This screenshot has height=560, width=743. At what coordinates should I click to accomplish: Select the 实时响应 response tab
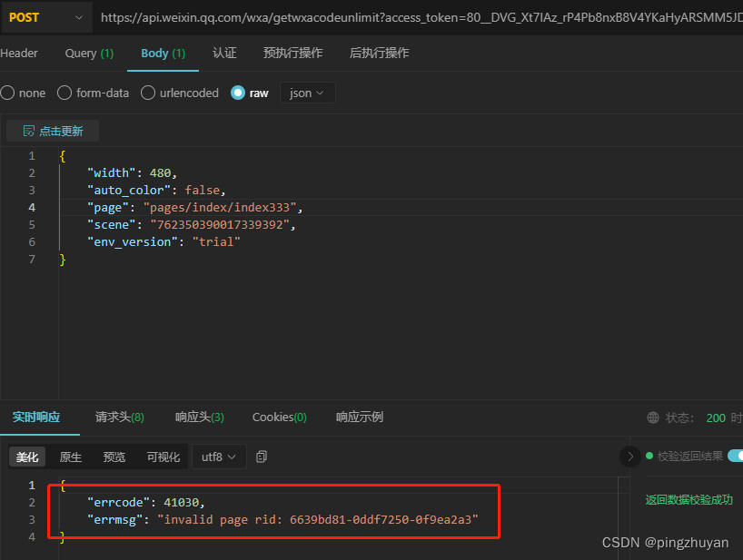(36, 417)
